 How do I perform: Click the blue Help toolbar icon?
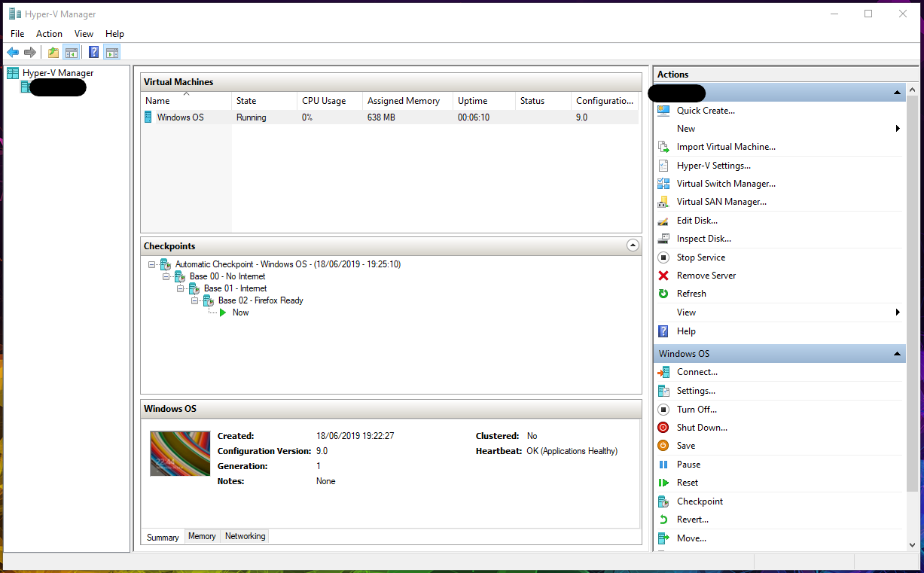(94, 53)
